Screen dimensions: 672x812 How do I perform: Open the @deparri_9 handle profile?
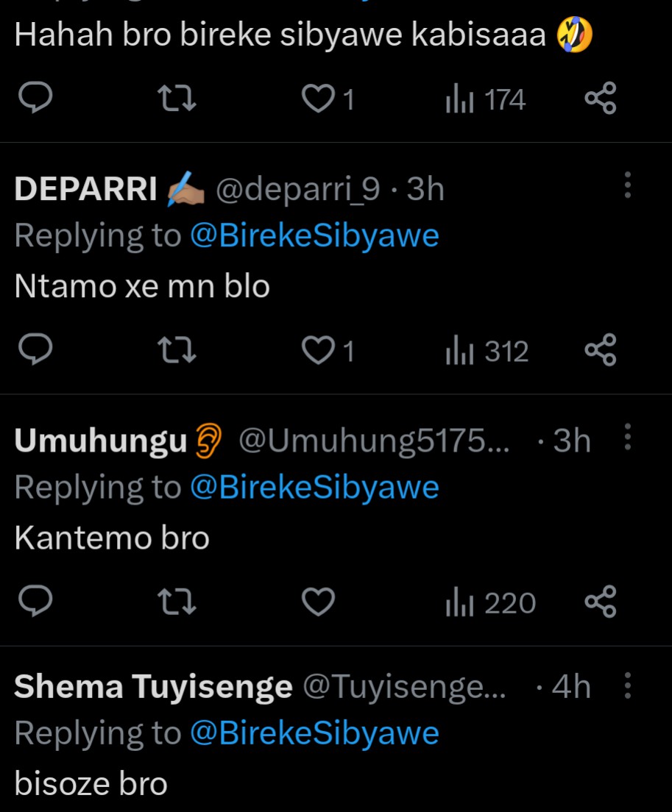click(297, 190)
